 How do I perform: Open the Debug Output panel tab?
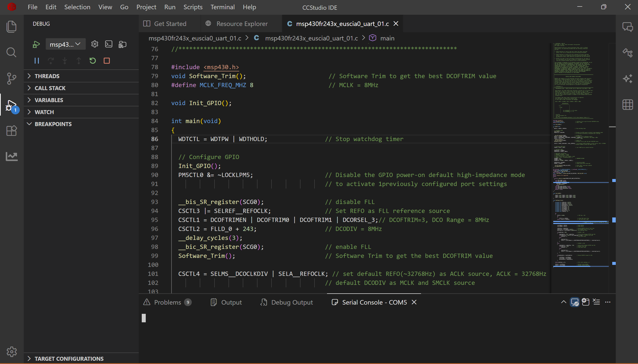coord(287,302)
